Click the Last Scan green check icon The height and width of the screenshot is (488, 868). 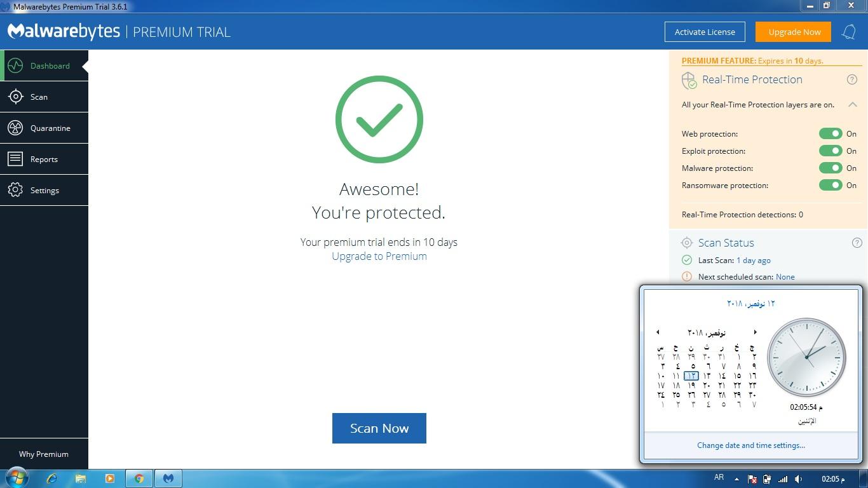tap(687, 260)
